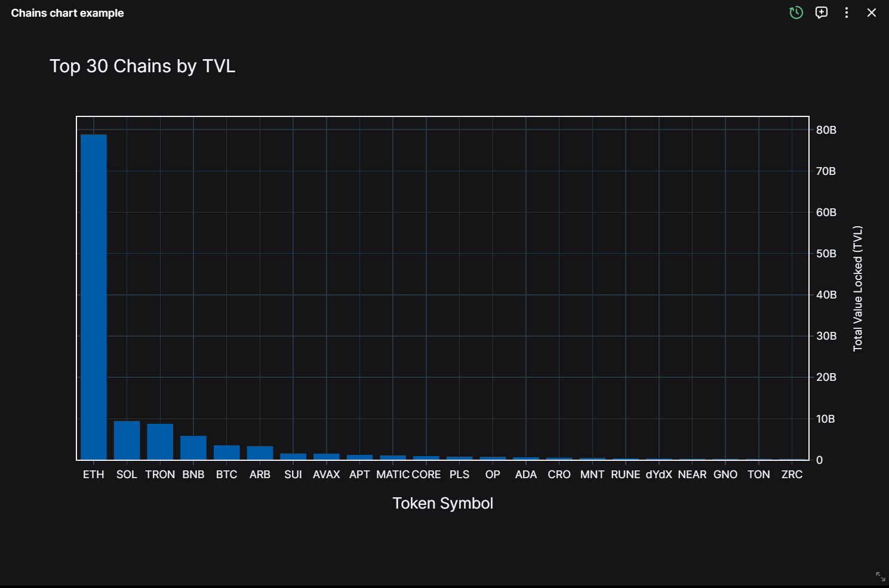The height and width of the screenshot is (588, 889).
Task: Click the MNT x-axis label
Action: pyautogui.click(x=592, y=475)
